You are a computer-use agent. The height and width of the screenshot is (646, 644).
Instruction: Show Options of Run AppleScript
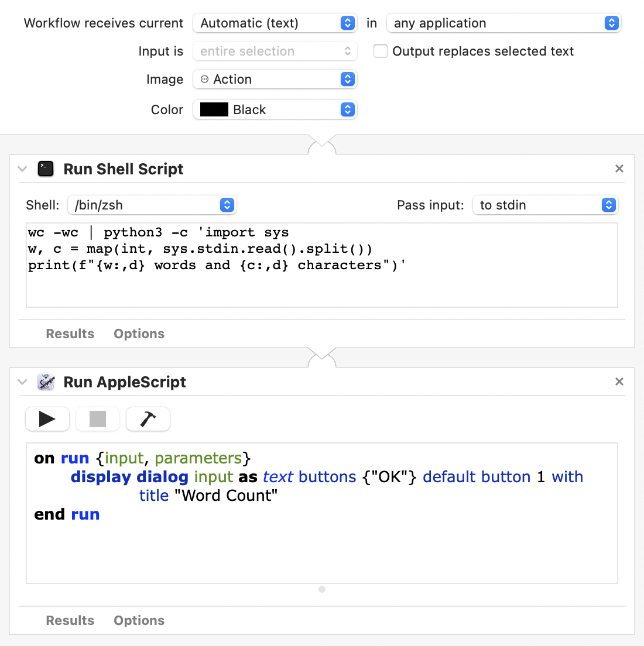click(x=139, y=620)
